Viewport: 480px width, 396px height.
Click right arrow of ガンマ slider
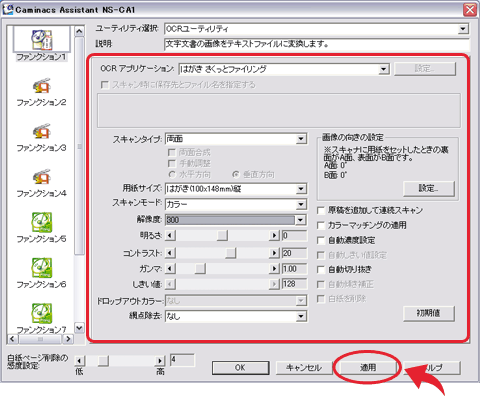coord(274,269)
